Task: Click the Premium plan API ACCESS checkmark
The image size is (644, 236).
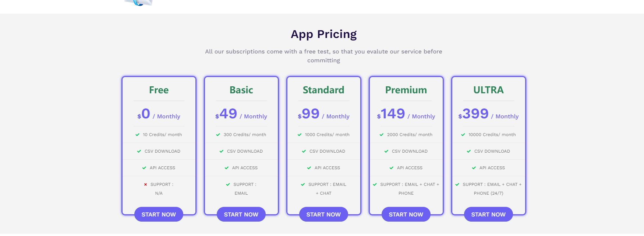Action: (392, 168)
